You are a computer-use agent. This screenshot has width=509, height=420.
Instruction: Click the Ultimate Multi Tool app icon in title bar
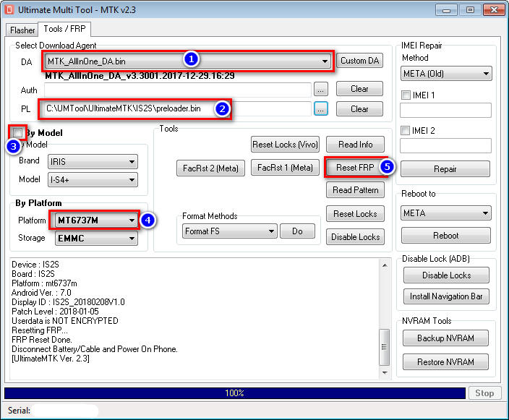click(9, 9)
